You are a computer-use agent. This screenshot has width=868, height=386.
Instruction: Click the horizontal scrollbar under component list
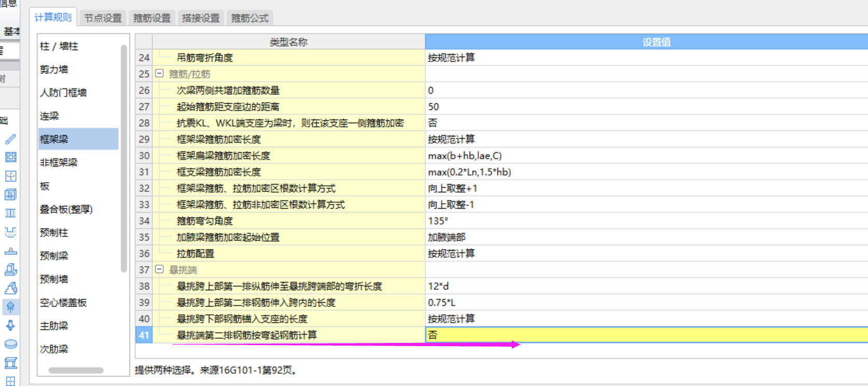[76, 370]
